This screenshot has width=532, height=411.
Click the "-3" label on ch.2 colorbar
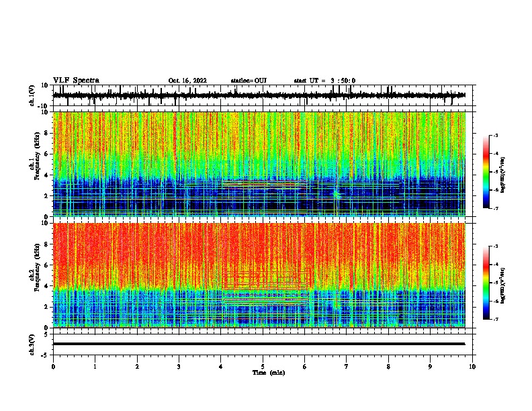[x=496, y=246]
